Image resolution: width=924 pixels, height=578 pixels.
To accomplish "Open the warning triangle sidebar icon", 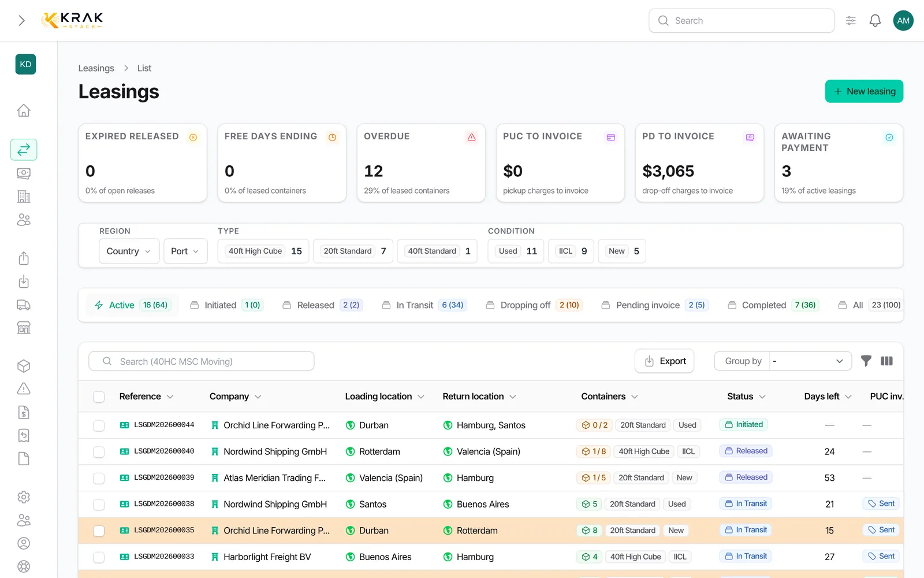I will [24, 389].
